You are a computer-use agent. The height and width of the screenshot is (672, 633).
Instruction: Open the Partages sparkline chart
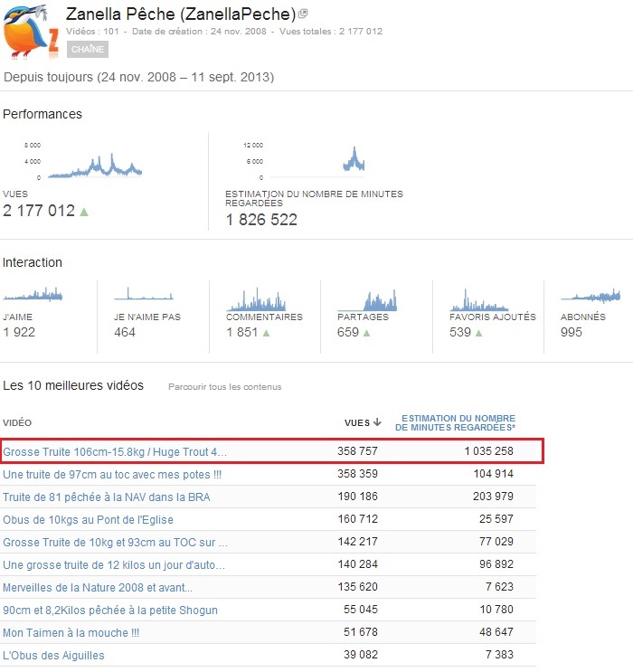367,299
